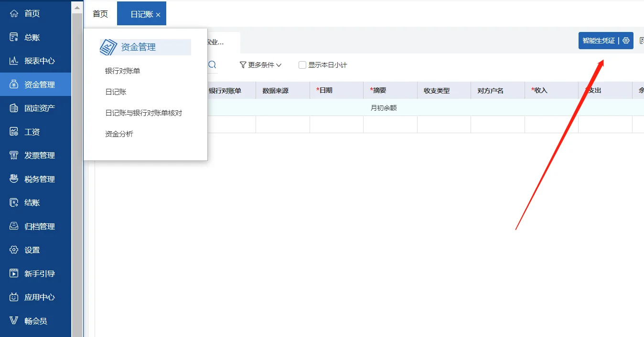This screenshot has height=337, width=644.
Task: Click the 税务管理 tax icon
Action: pyautogui.click(x=14, y=179)
